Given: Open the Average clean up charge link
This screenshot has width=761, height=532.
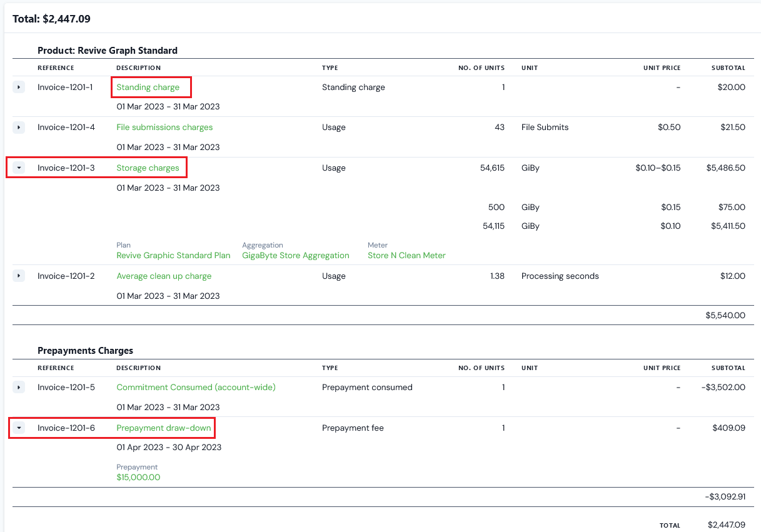Looking at the screenshot, I should click(x=164, y=275).
